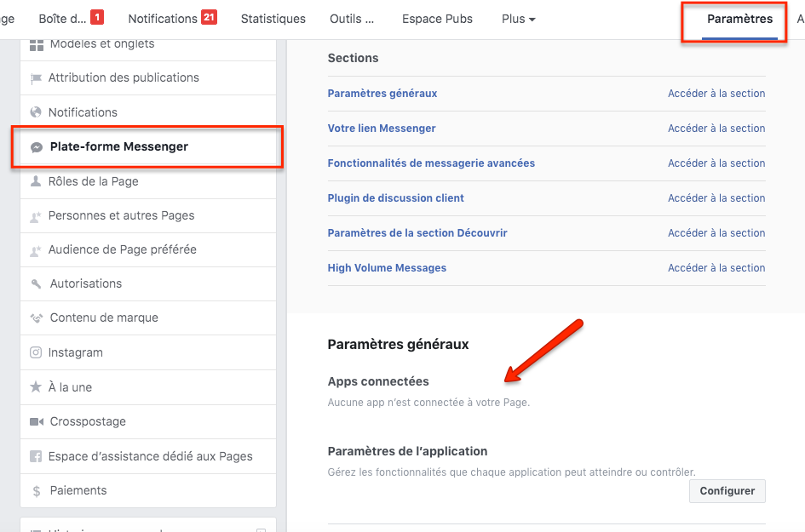
Task: Click the handshake icon for Contenu de marque
Action: click(x=36, y=318)
